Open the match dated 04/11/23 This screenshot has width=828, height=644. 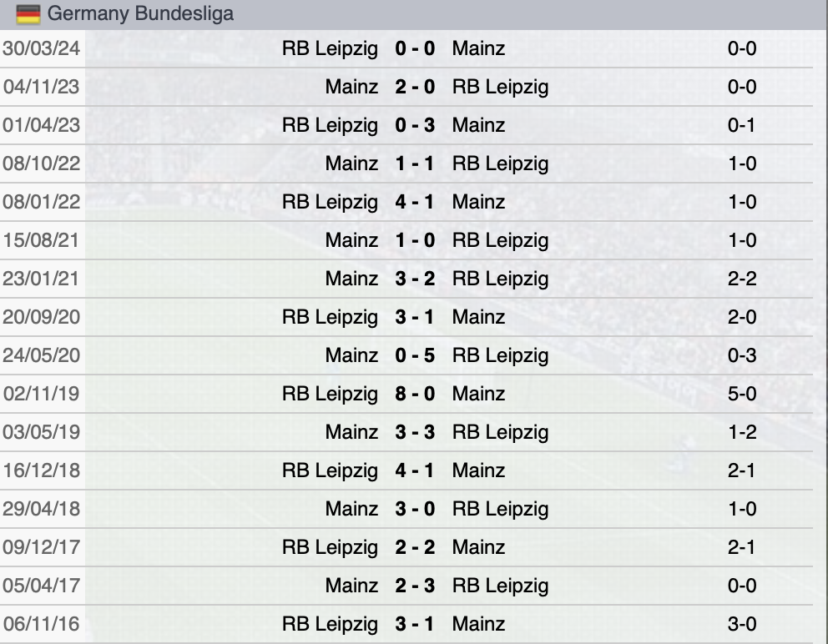(x=414, y=86)
